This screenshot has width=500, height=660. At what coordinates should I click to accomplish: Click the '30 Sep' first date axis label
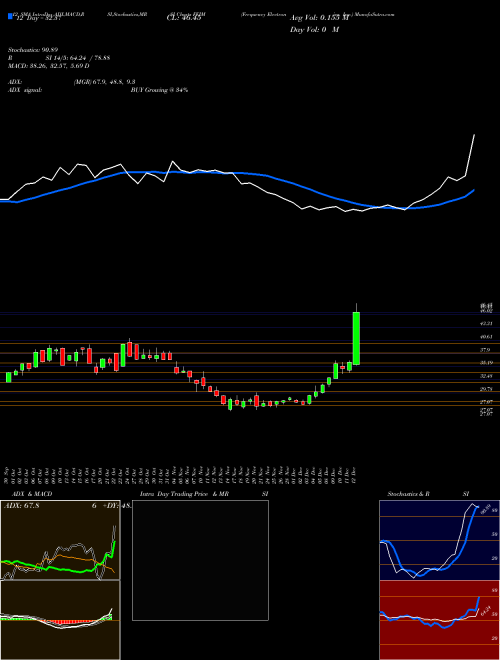[7, 475]
